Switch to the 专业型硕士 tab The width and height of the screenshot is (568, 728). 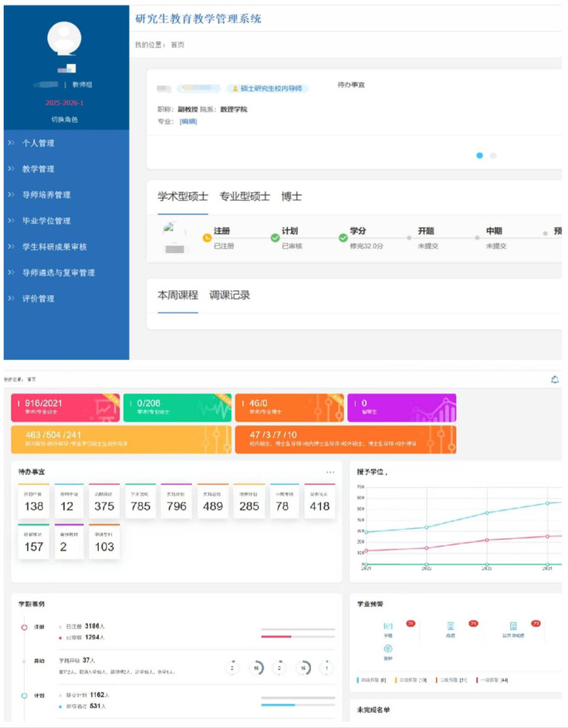pyautogui.click(x=245, y=197)
